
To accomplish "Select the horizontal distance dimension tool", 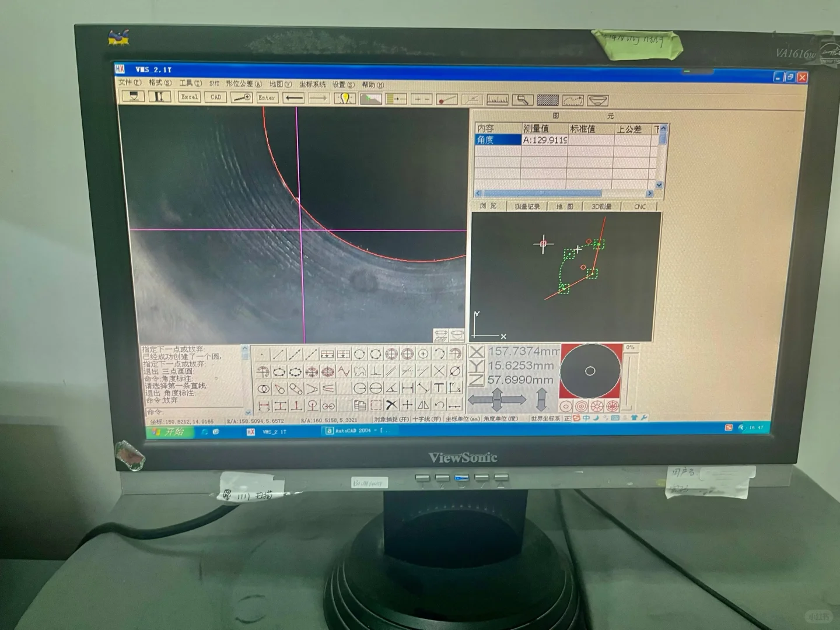I will [407, 388].
